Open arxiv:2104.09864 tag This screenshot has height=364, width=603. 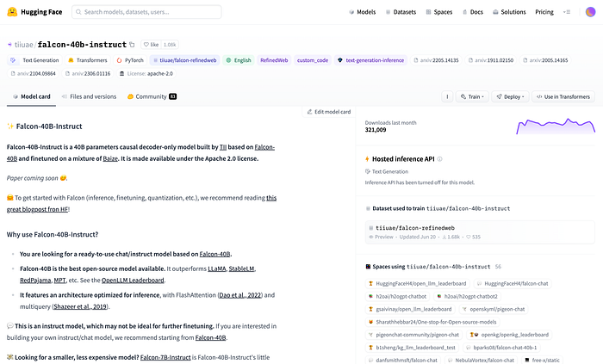pyautogui.click(x=33, y=73)
